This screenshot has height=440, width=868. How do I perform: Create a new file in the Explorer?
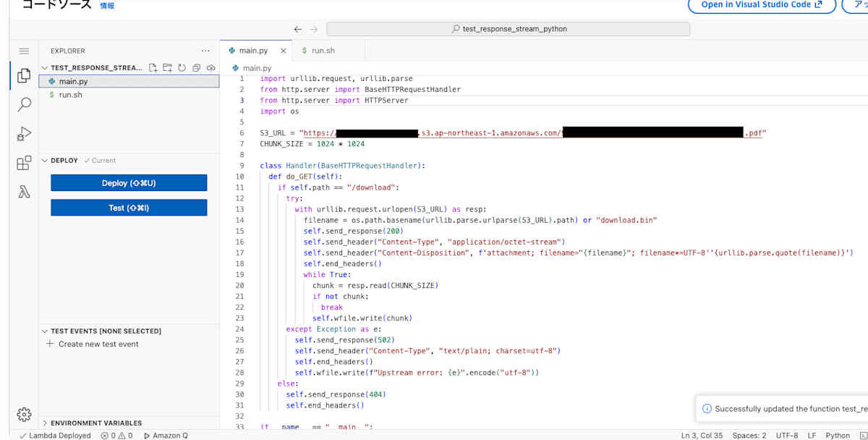click(153, 67)
